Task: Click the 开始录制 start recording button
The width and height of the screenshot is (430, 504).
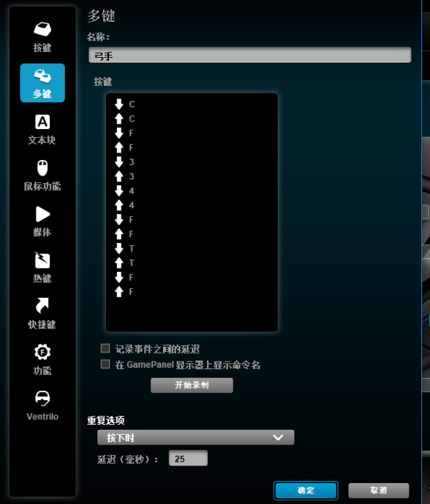Action: click(192, 385)
